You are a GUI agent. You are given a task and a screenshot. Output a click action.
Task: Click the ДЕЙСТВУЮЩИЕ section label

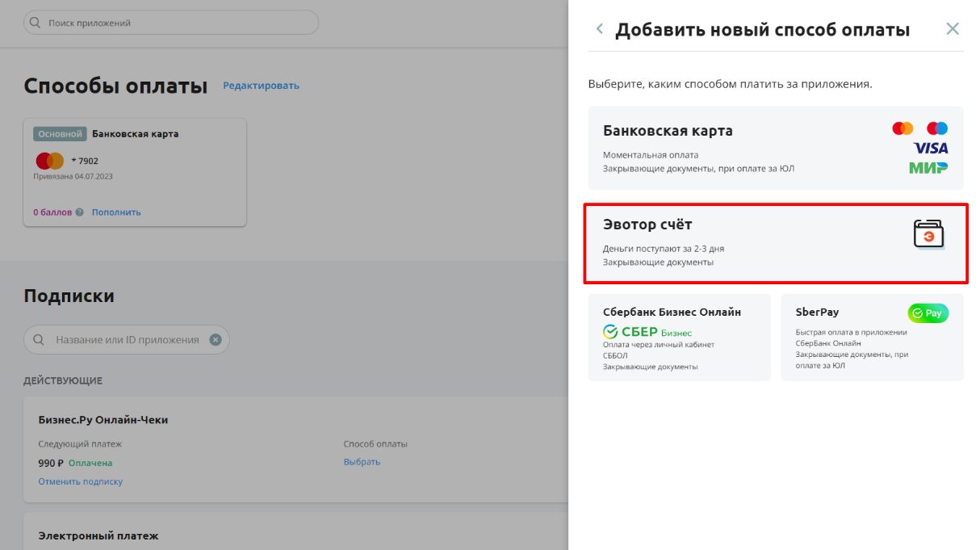coord(63,380)
